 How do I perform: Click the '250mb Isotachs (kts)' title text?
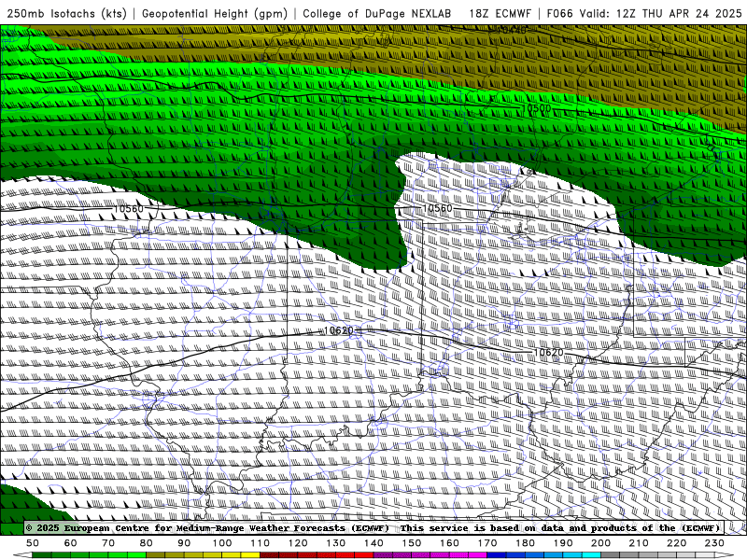pyautogui.click(x=66, y=13)
